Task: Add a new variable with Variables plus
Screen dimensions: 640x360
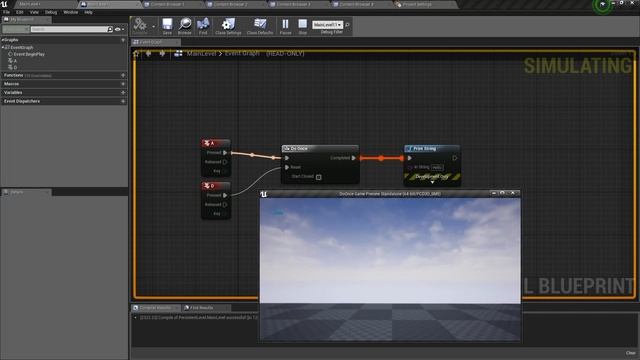Action: [123, 93]
